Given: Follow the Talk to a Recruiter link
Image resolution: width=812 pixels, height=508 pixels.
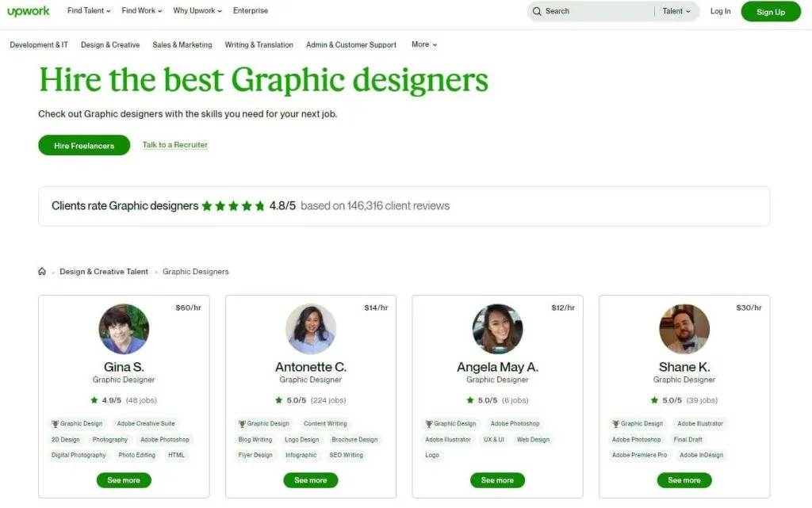Looking at the screenshot, I should click(x=175, y=145).
